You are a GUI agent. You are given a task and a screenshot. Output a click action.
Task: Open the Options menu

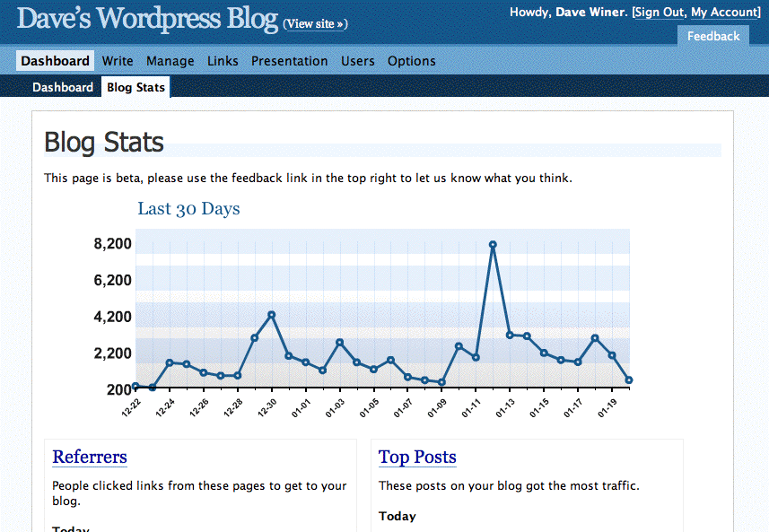point(411,61)
